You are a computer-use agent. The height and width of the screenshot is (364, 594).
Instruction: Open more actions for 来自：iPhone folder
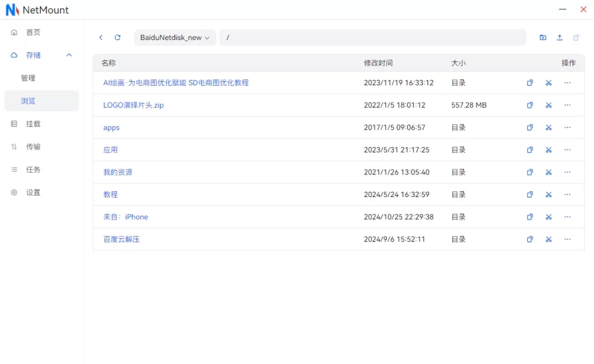567,217
